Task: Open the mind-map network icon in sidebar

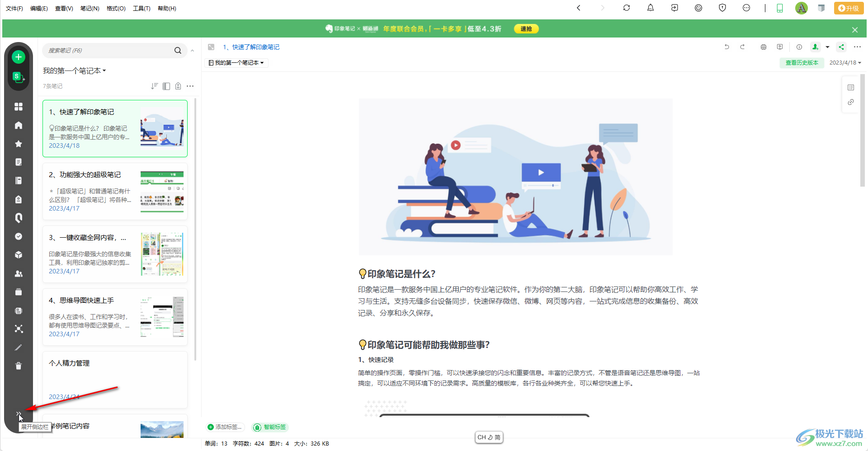Action: (19, 329)
